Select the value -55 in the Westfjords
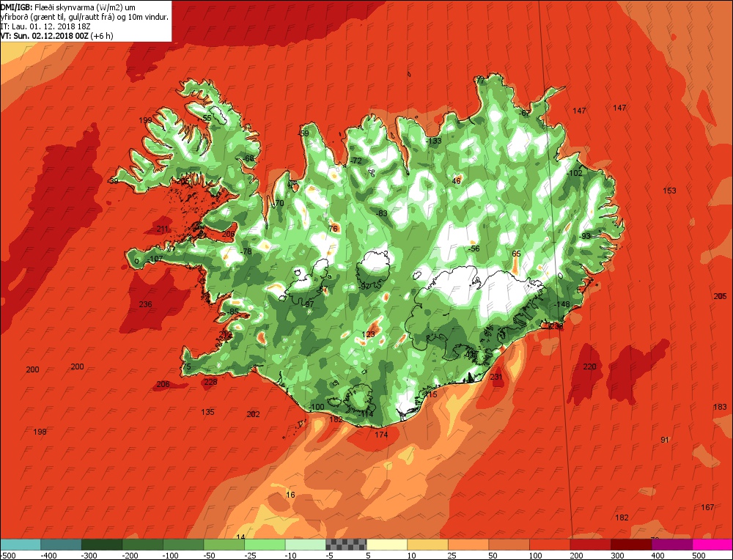 (206, 118)
